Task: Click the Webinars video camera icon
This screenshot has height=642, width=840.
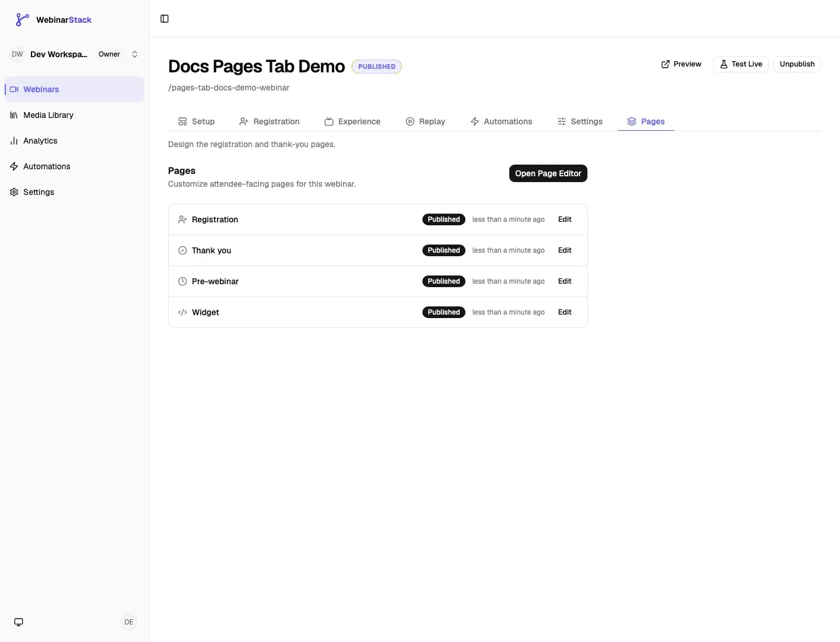Action: click(14, 89)
